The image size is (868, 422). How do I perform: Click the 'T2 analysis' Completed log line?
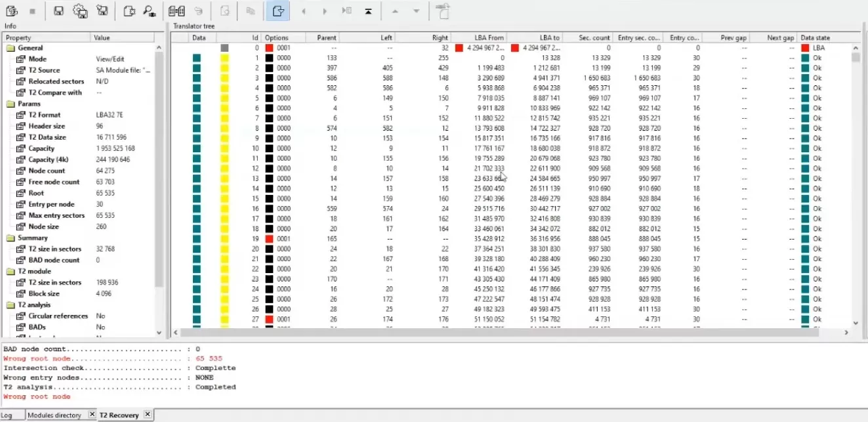click(119, 387)
